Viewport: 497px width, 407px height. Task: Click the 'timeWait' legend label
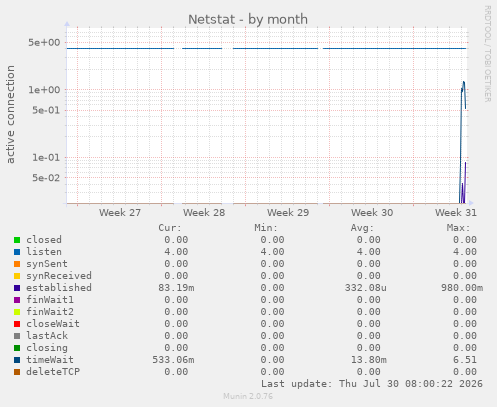coord(50,360)
